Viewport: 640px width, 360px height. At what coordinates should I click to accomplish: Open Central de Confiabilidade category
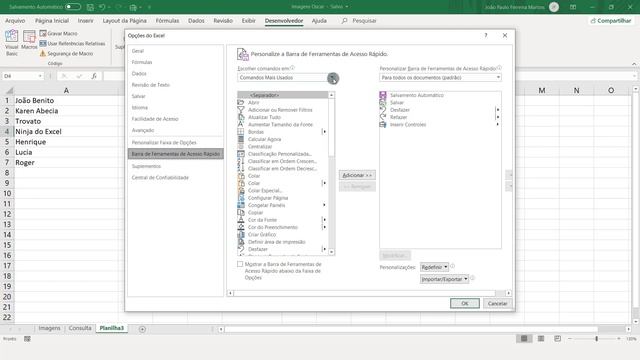pos(176,178)
